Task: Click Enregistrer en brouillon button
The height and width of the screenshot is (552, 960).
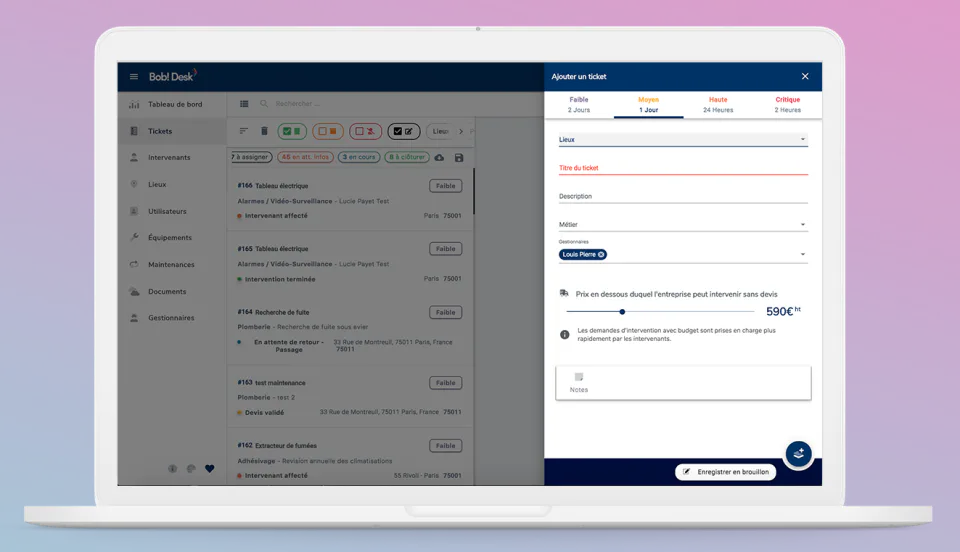Action: 726,472
